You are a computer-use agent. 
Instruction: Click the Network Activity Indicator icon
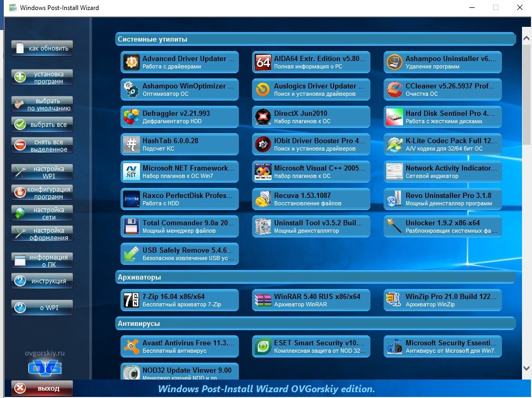[395, 172]
